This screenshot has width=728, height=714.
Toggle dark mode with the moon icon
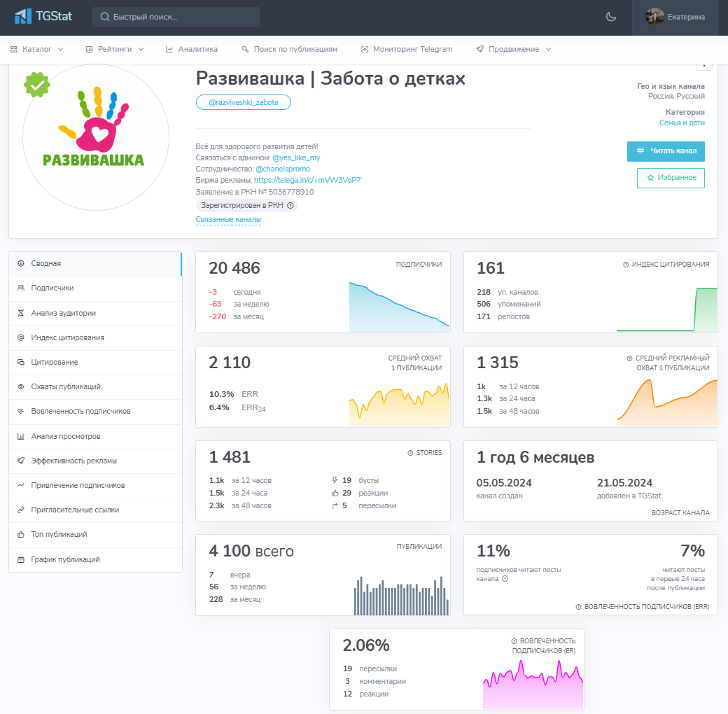click(610, 17)
